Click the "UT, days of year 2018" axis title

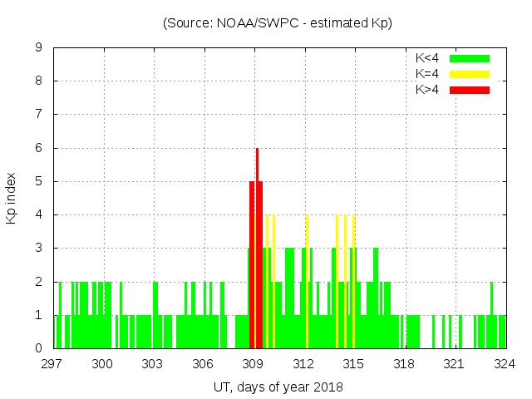278,387
